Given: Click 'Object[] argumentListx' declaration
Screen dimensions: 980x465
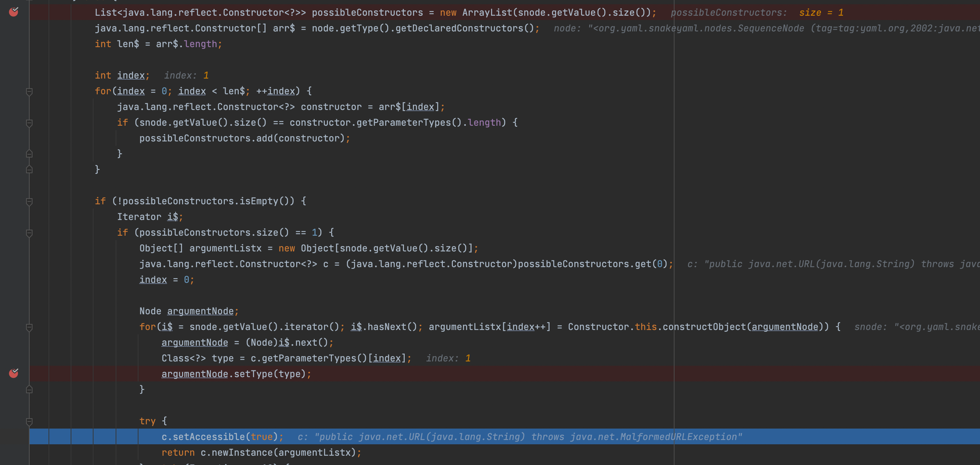Looking at the screenshot, I should pyautogui.click(x=201, y=248).
